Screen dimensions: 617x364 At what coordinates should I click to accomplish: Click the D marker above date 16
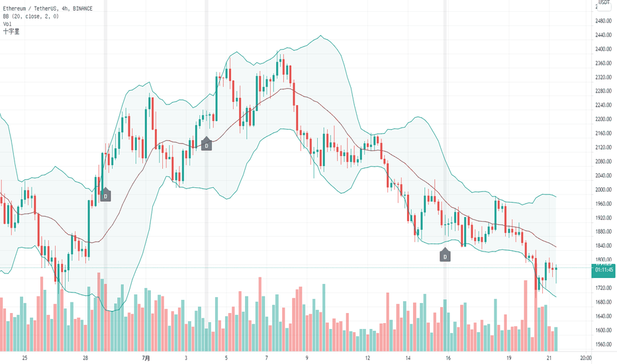(446, 255)
